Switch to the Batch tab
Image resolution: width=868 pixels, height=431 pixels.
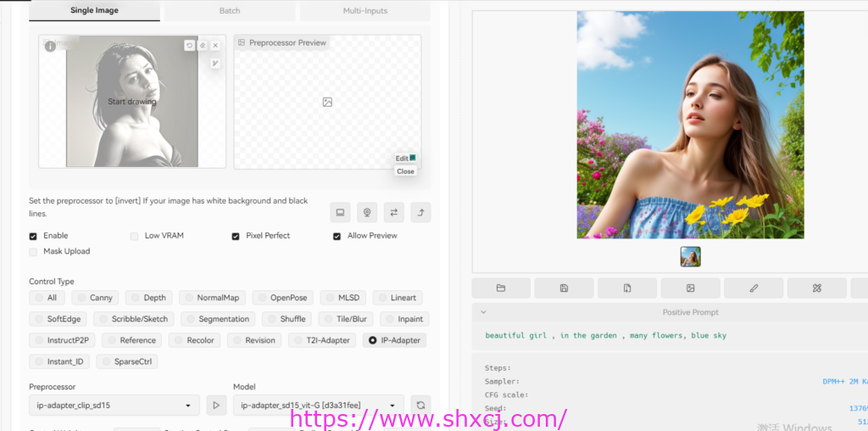pos(230,10)
